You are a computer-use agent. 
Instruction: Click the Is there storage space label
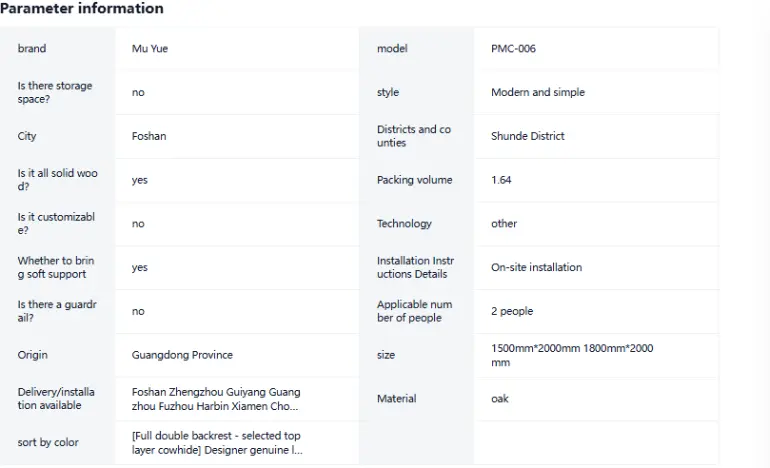[55, 92]
